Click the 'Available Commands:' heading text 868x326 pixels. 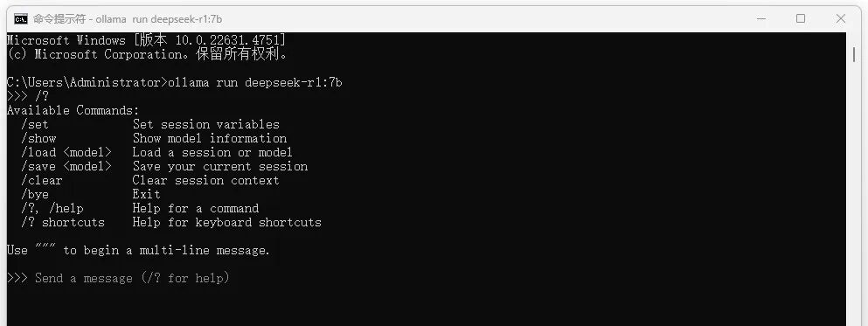pos(73,110)
